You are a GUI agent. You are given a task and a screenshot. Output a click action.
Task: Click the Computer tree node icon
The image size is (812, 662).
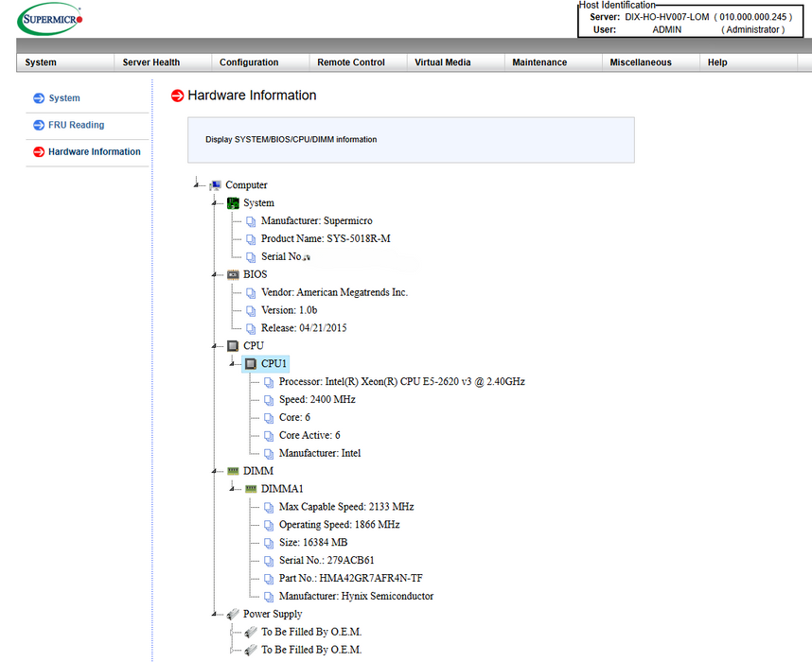tap(216, 184)
